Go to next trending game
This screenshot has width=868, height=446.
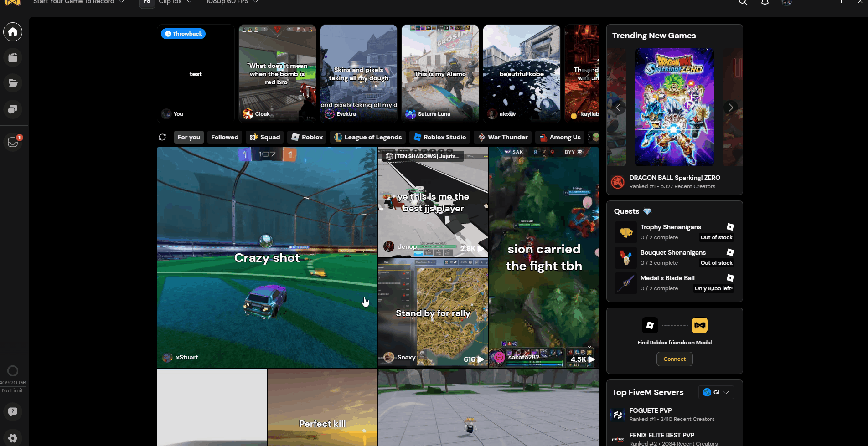pyautogui.click(x=730, y=108)
